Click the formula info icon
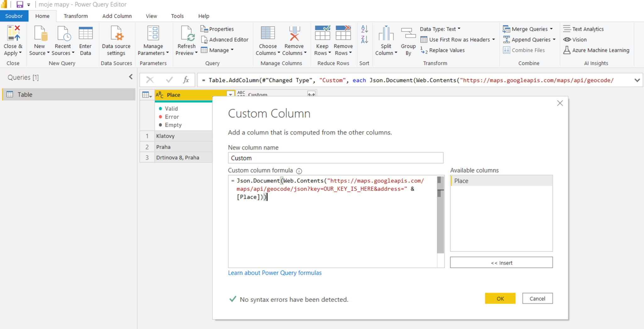The height and width of the screenshot is (329, 644). tap(299, 171)
